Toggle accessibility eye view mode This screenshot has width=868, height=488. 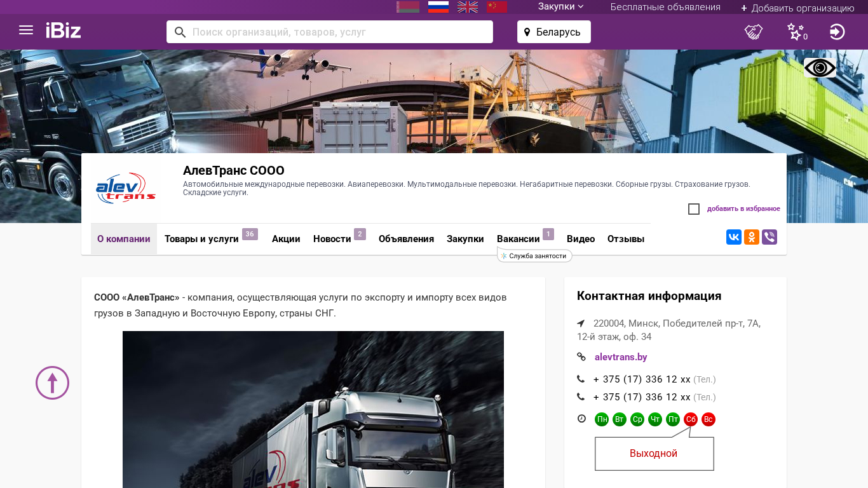(x=820, y=68)
